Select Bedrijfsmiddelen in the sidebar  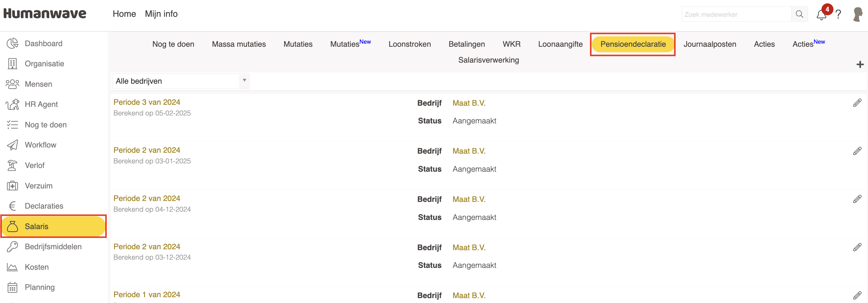pos(53,247)
